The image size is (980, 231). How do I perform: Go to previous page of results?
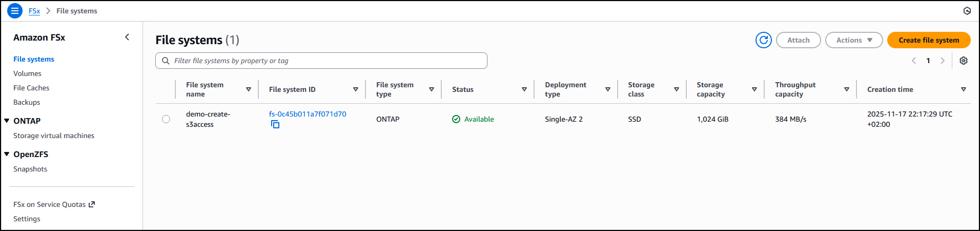pyautogui.click(x=914, y=61)
